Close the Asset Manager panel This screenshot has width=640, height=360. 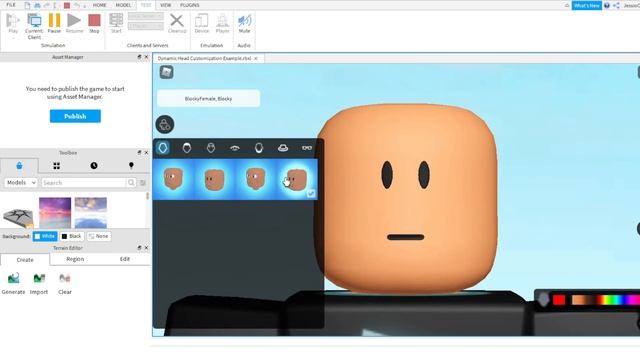146,57
